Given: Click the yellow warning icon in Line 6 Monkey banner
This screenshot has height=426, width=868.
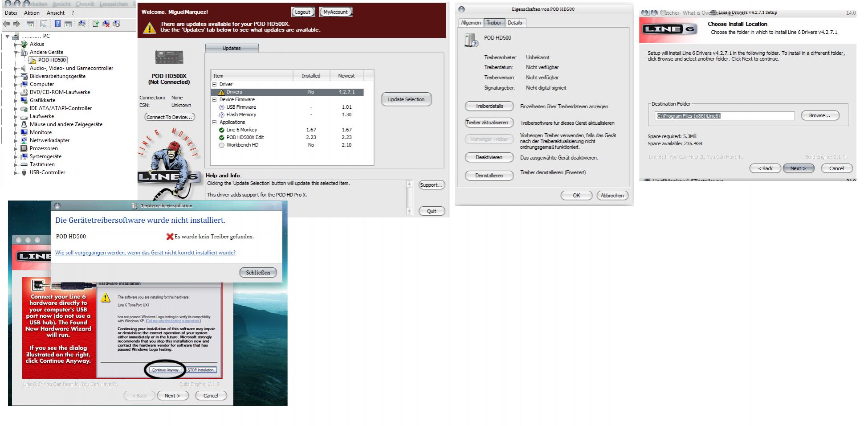Looking at the screenshot, I should click(x=149, y=28).
